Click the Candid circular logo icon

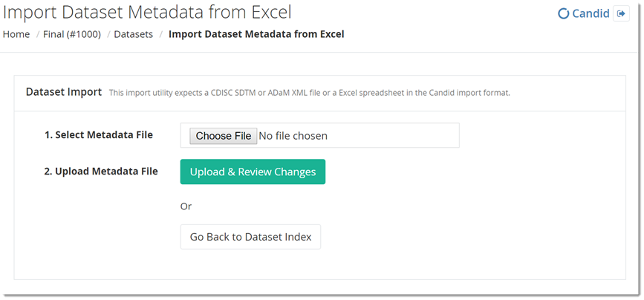click(x=563, y=13)
